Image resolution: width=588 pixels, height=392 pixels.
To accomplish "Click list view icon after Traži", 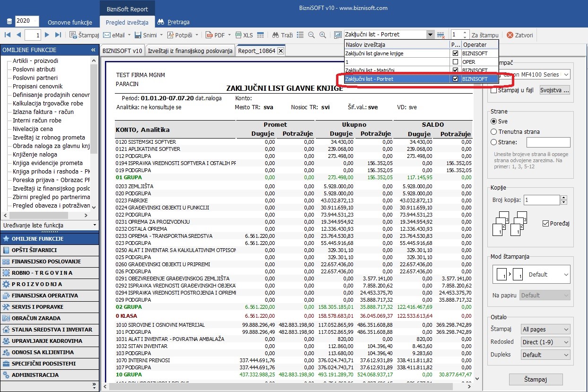I will point(300,35).
